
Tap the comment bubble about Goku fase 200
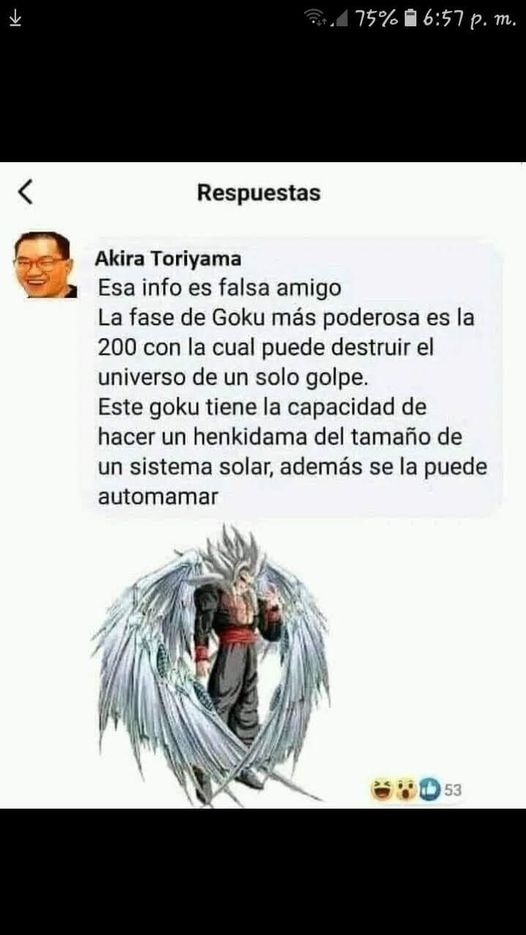click(x=292, y=377)
